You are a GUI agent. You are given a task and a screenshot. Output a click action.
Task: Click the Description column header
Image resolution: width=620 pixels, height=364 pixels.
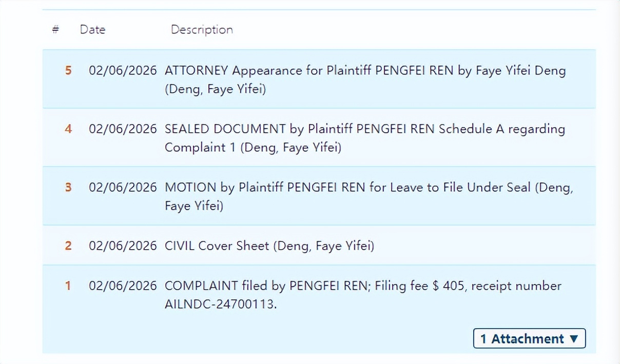[202, 30]
